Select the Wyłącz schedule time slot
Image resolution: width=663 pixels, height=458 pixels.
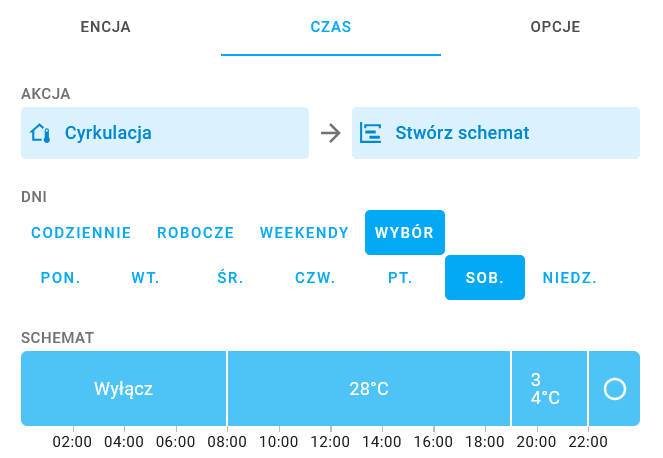(123, 389)
